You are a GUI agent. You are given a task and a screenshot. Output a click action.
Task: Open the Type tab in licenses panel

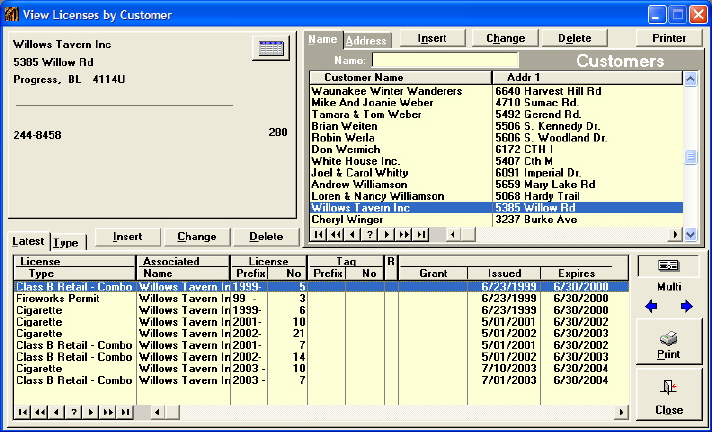(x=67, y=242)
